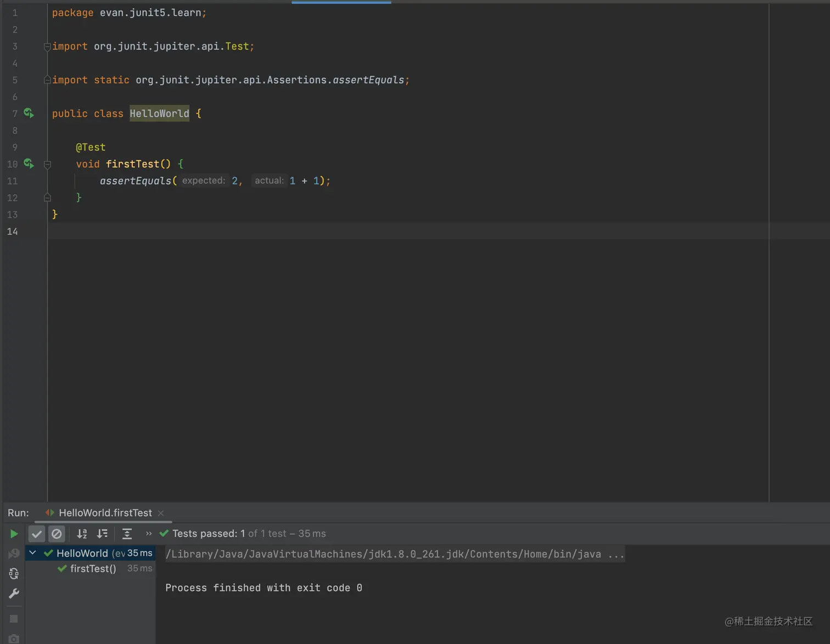This screenshot has height=644, width=830.
Task: Click line number 14 in the gutter
Action: [x=12, y=231]
